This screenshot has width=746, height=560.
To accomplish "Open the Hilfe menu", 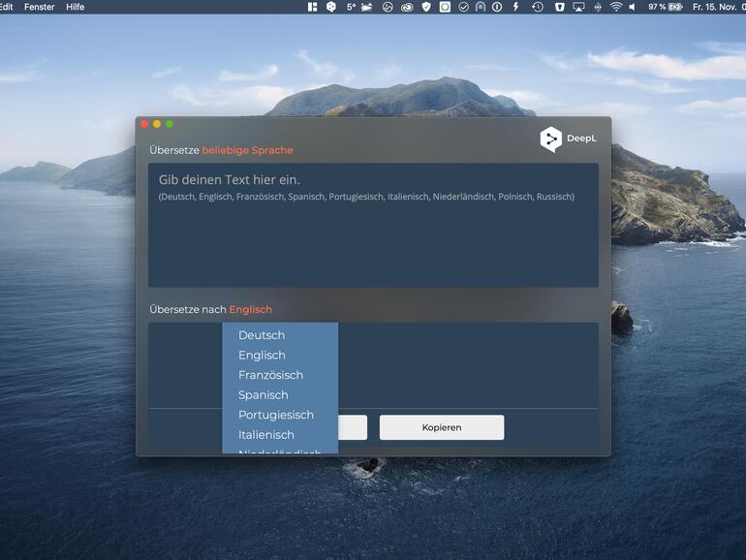I will [x=76, y=7].
